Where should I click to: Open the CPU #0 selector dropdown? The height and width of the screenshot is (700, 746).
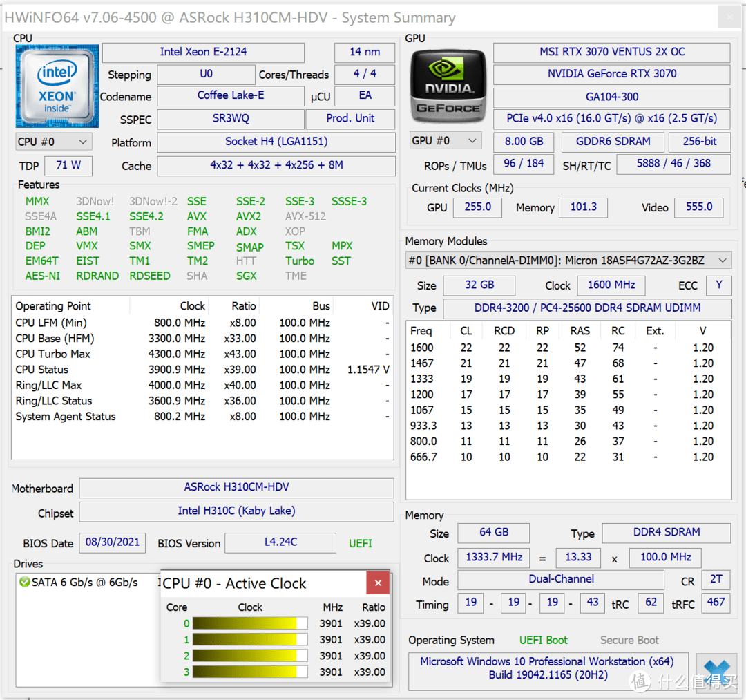point(54,142)
